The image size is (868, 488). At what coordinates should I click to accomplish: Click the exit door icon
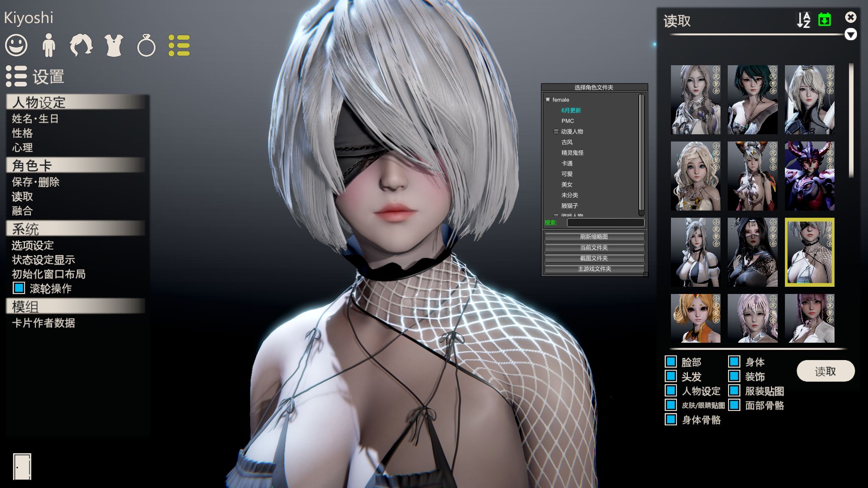22,466
